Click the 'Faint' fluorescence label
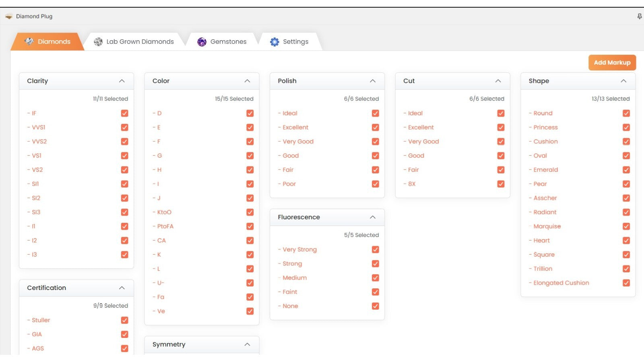Screen dimensions: 644x362 click(x=290, y=292)
